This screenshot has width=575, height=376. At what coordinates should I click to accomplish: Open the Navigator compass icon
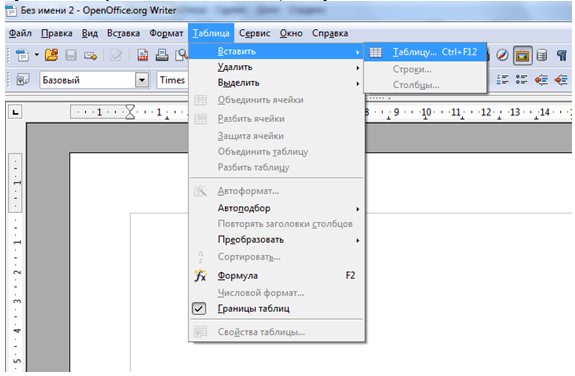(x=502, y=55)
